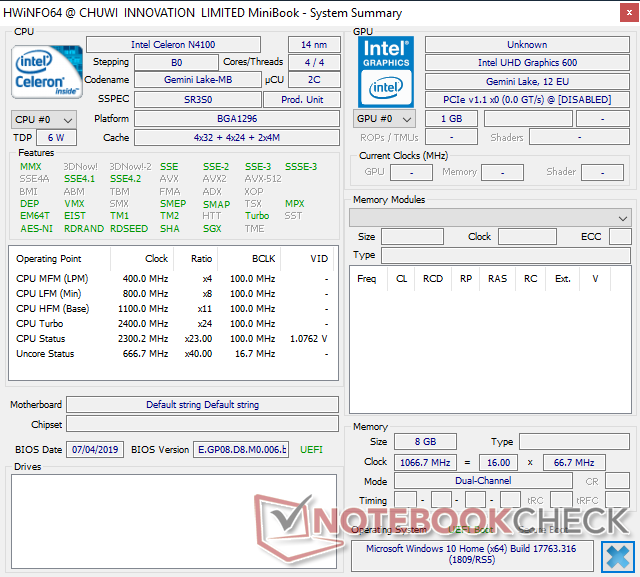Image resolution: width=640 pixels, height=577 pixels.
Task: Click the BIOS Version field E.GP08.D8.M0.006
Action: point(241,449)
